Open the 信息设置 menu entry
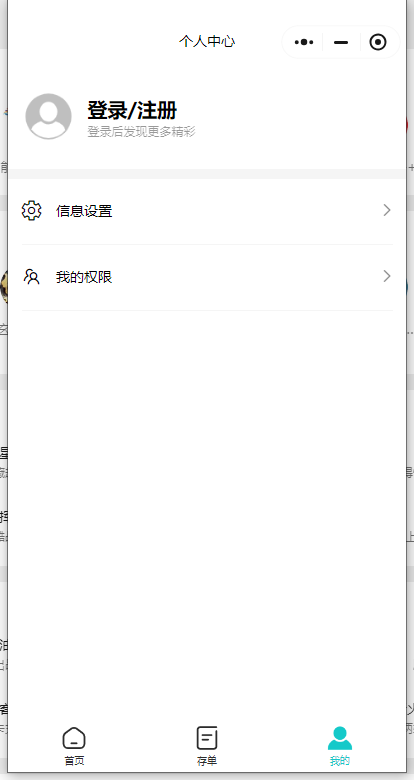The image size is (414, 780). pyautogui.click(x=207, y=211)
